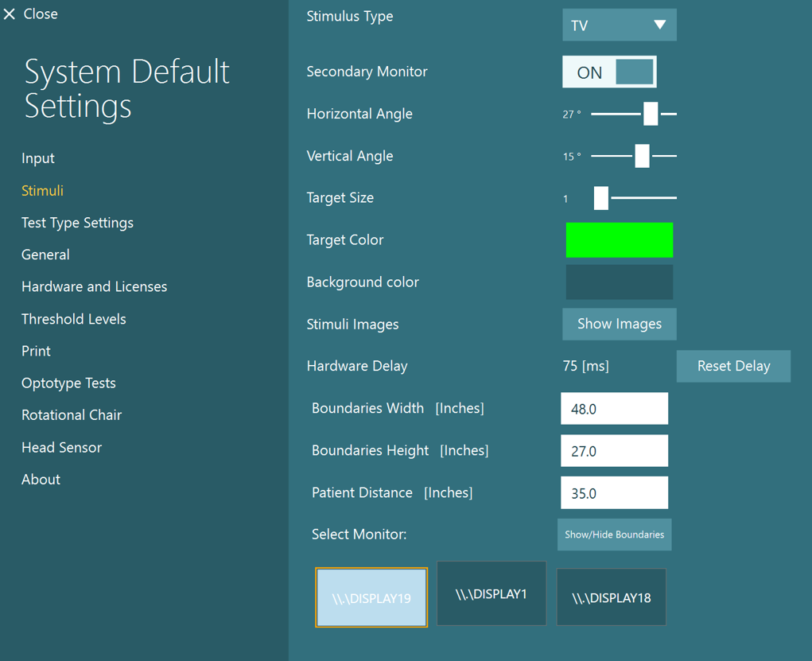Open the Background color swatch

pos(619,282)
